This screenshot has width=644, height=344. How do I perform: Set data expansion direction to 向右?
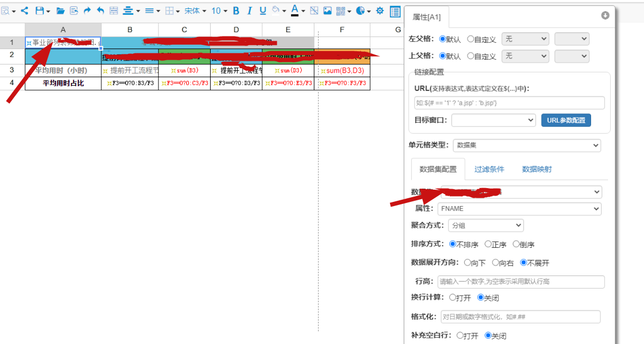coord(496,263)
